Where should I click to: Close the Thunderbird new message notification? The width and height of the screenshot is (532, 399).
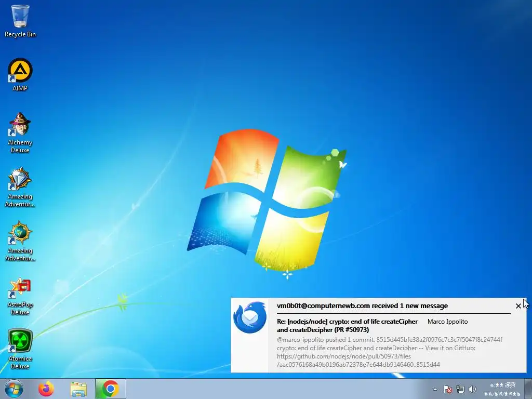(x=518, y=306)
